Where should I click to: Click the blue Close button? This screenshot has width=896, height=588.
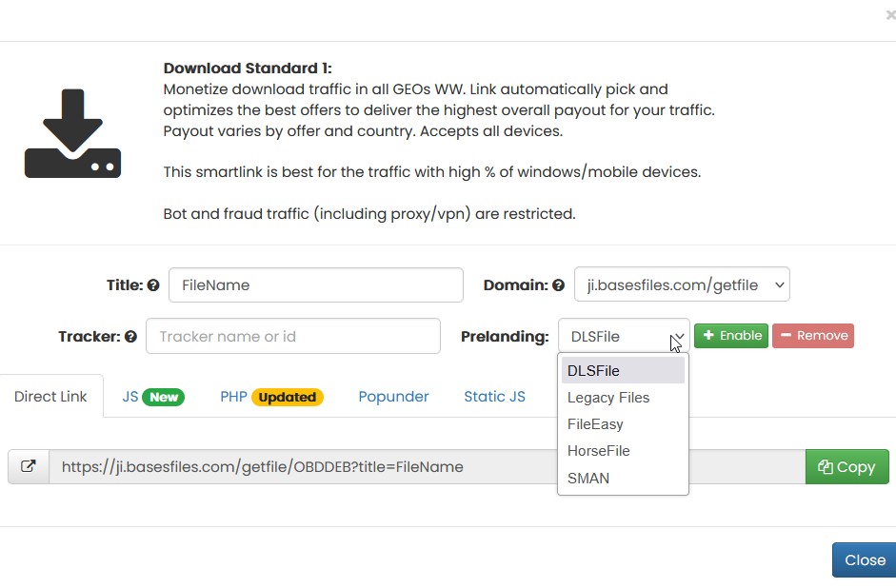864,560
